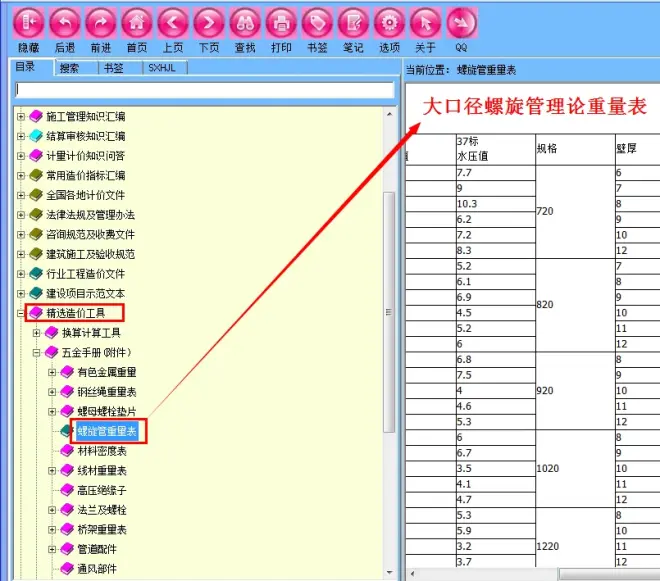Click the QQ toolbar icon
The height and width of the screenshot is (581, 660).
[x=461, y=22]
